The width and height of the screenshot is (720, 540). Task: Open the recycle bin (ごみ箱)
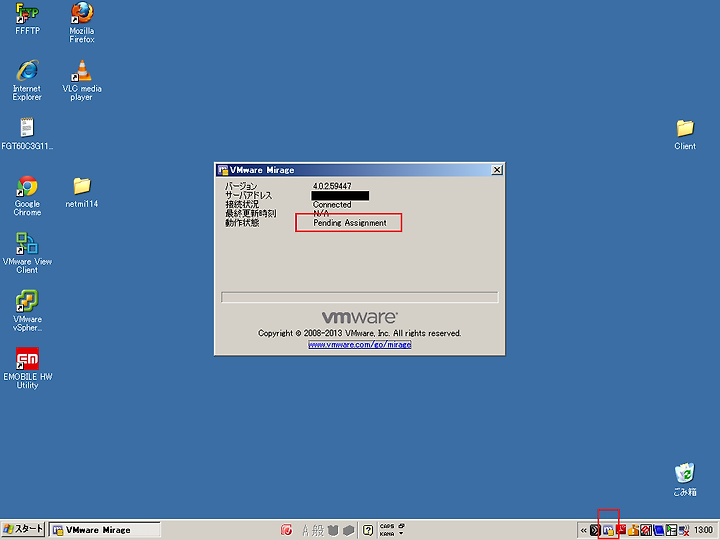[x=685, y=479]
